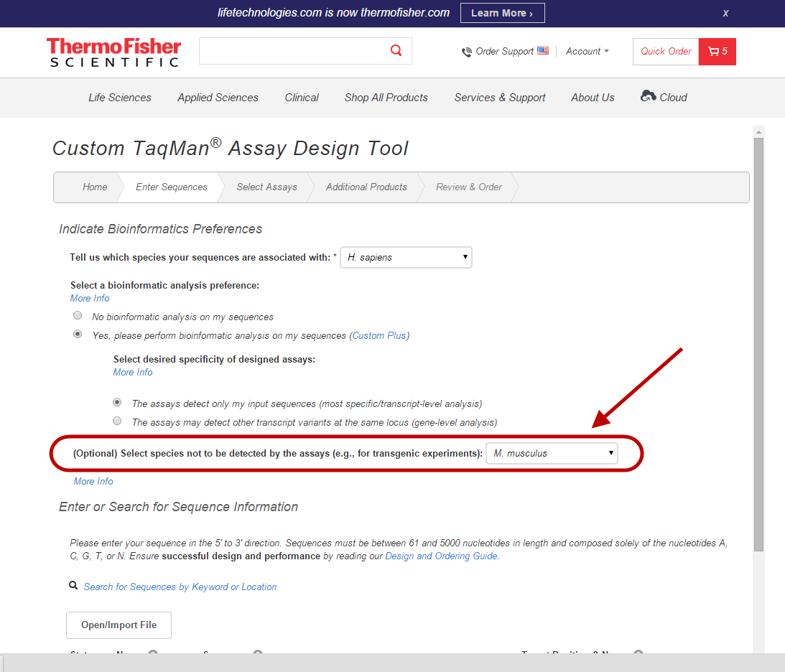Open the M. musculus excluded species dropdown
Screen dimensions: 785x672
[x=552, y=453]
